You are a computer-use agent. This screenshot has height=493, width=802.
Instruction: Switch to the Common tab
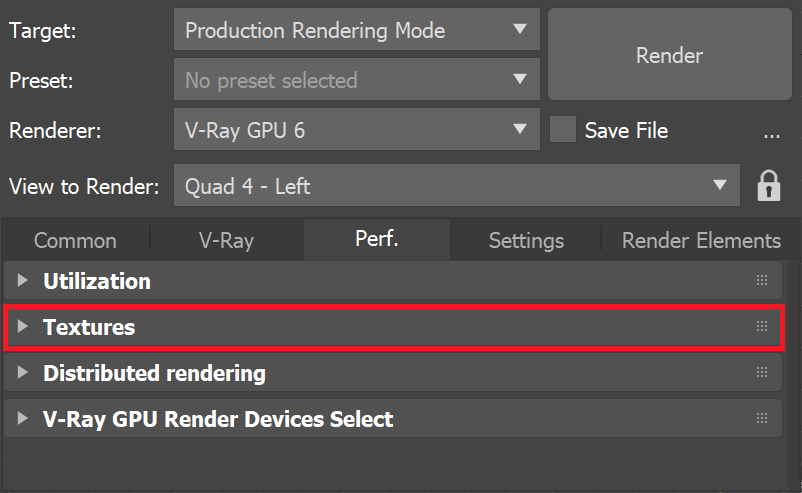tap(75, 240)
